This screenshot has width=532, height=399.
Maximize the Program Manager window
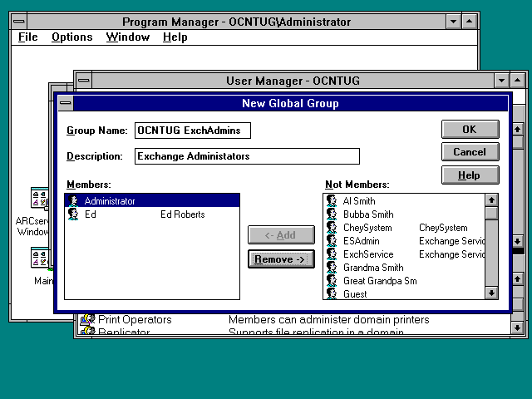point(469,22)
